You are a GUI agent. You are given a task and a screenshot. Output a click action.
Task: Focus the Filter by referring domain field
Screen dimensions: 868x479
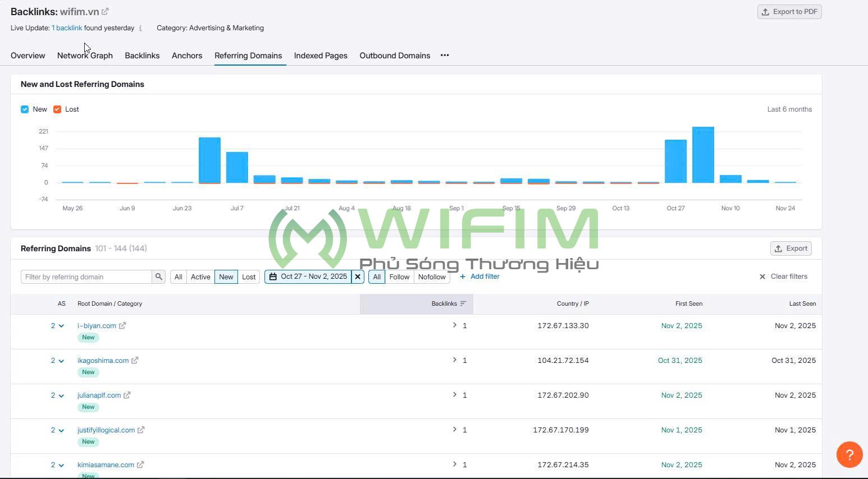pos(86,277)
